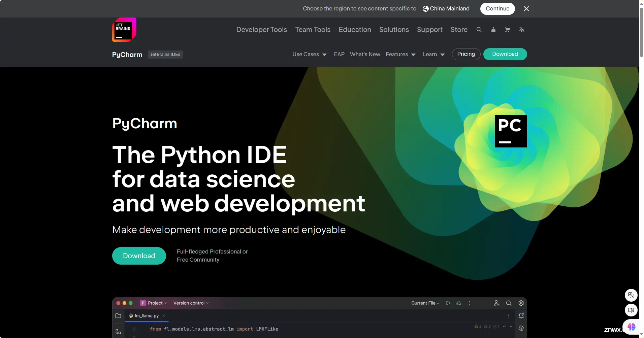
Task: Click the JetBrains logo
Action: coord(124,30)
